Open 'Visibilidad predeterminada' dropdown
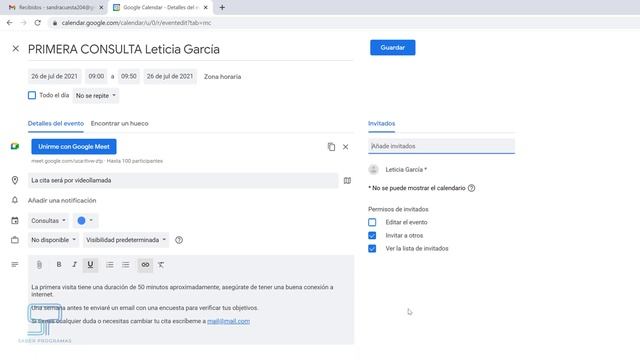This screenshot has width=640, height=360. point(126,240)
